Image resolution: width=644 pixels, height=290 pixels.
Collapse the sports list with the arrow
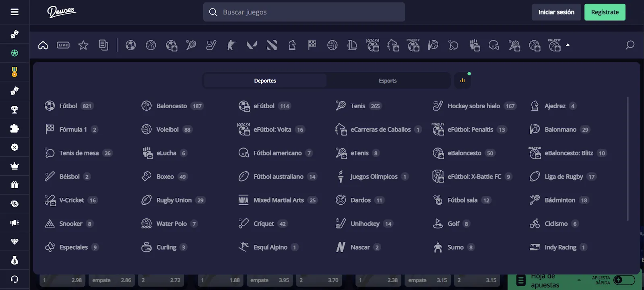click(568, 45)
